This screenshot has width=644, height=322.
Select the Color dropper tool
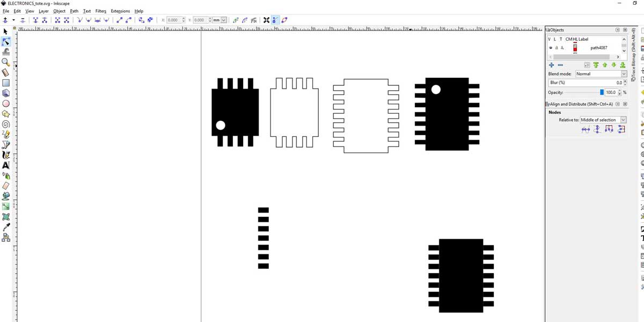click(6, 227)
